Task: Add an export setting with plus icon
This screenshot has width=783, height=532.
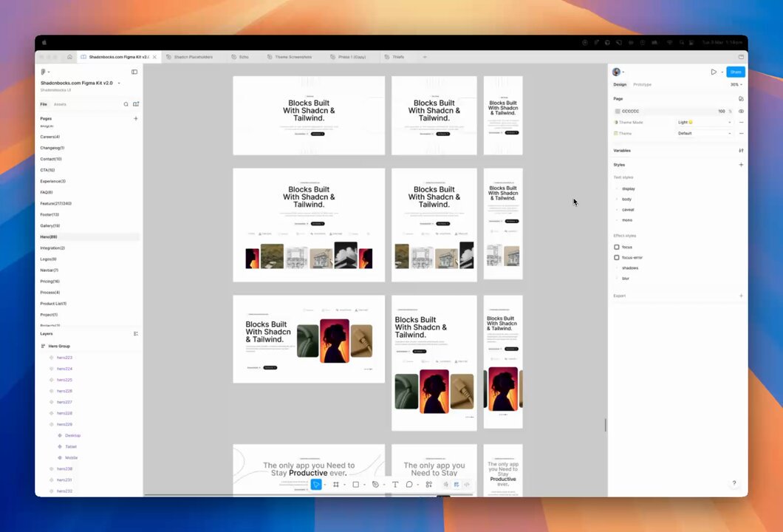Action: 741,296
